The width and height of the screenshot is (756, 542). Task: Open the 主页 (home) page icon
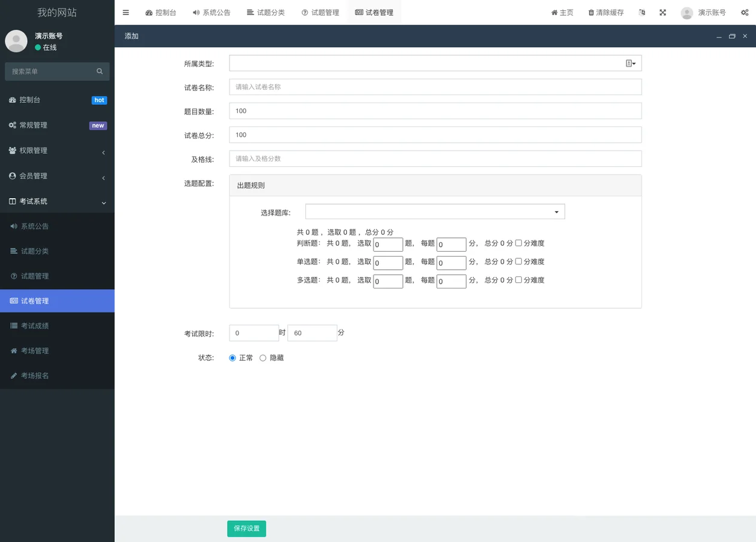coord(561,12)
